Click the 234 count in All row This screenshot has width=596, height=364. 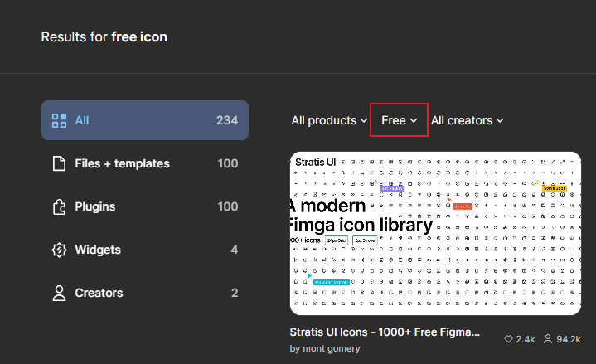tap(227, 120)
